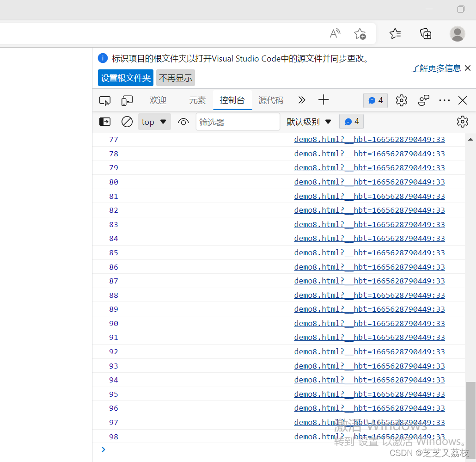This screenshot has width=476, height=462.
Task: Create a live expression eye icon
Action: tap(183, 122)
